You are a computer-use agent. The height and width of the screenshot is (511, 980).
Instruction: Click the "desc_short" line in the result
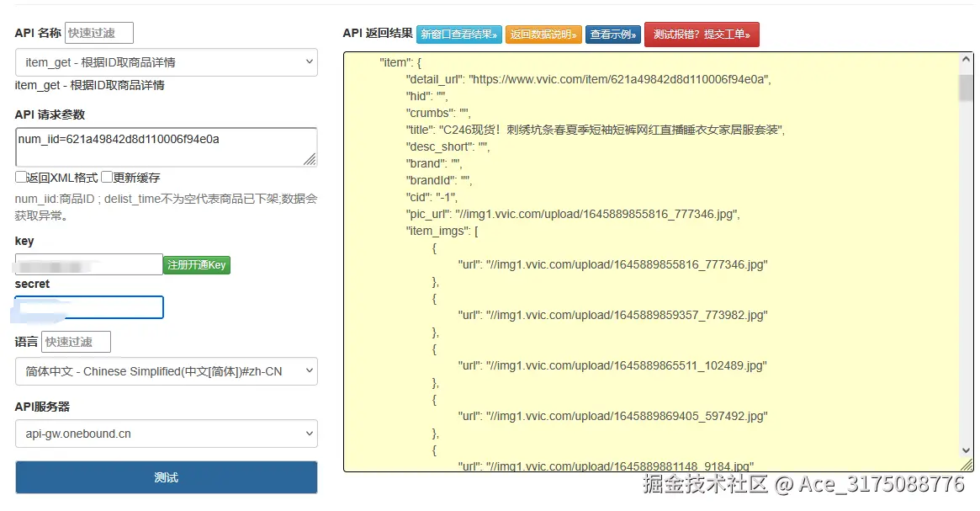pos(448,146)
